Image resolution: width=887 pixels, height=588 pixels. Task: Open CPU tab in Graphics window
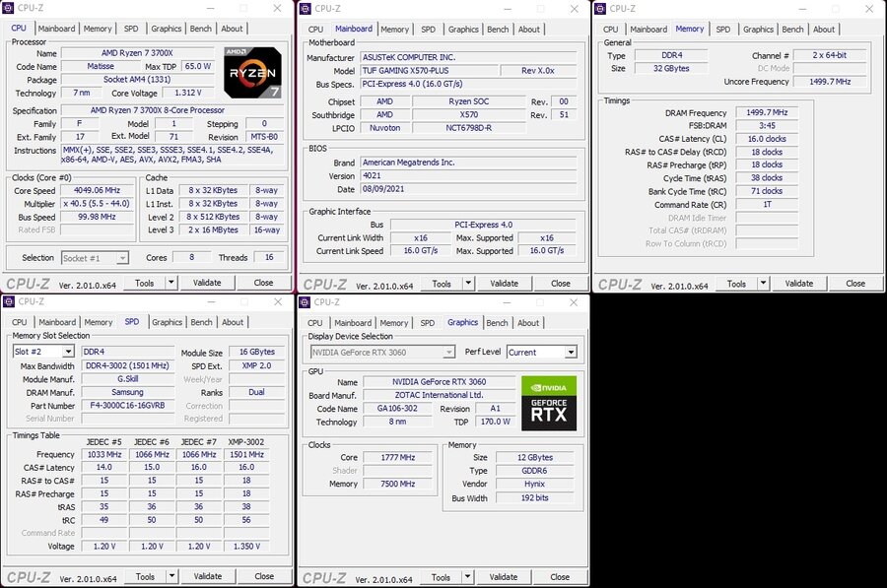(315, 322)
